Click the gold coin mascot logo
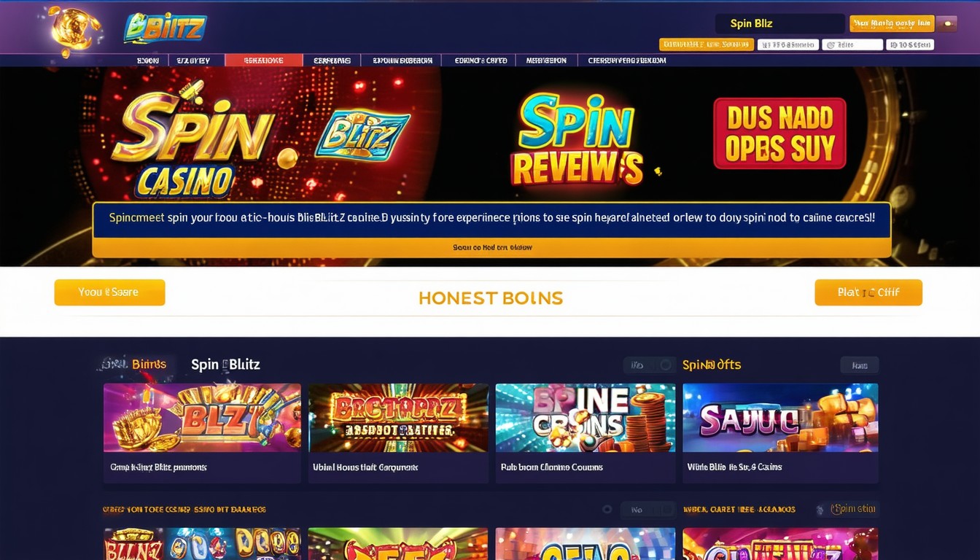Image resolution: width=980 pixels, height=560 pixels. coord(74,29)
